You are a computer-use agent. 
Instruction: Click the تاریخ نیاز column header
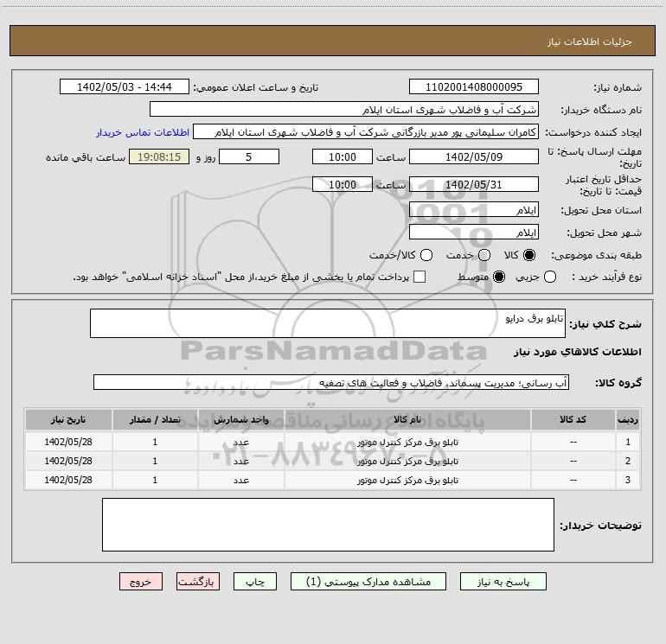(x=68, y=419)
